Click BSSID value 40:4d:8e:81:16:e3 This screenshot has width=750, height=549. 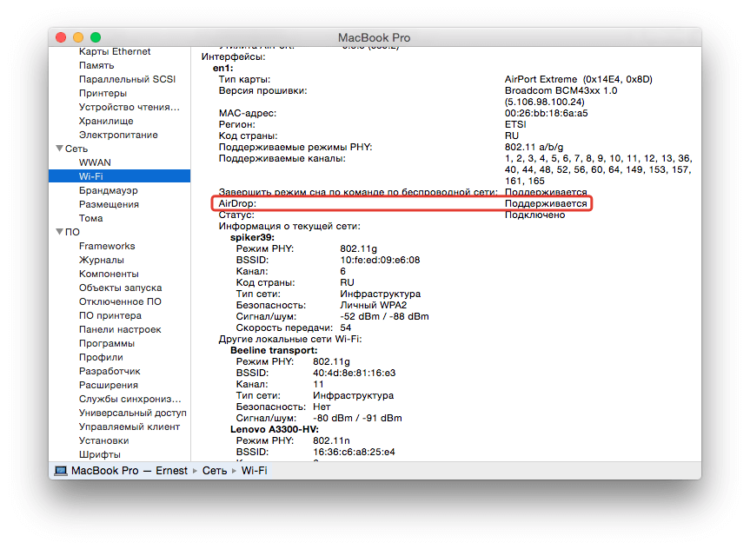(x=354, y=373)
